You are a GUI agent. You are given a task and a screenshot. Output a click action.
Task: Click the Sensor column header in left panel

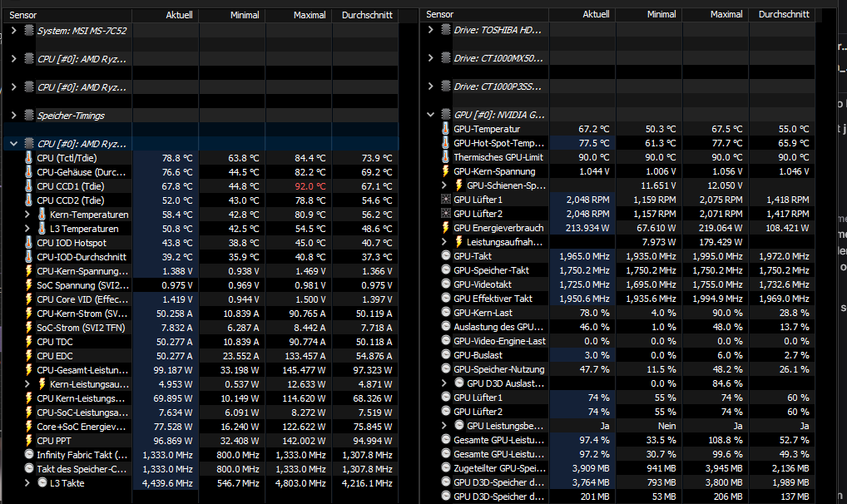(67, 15)
